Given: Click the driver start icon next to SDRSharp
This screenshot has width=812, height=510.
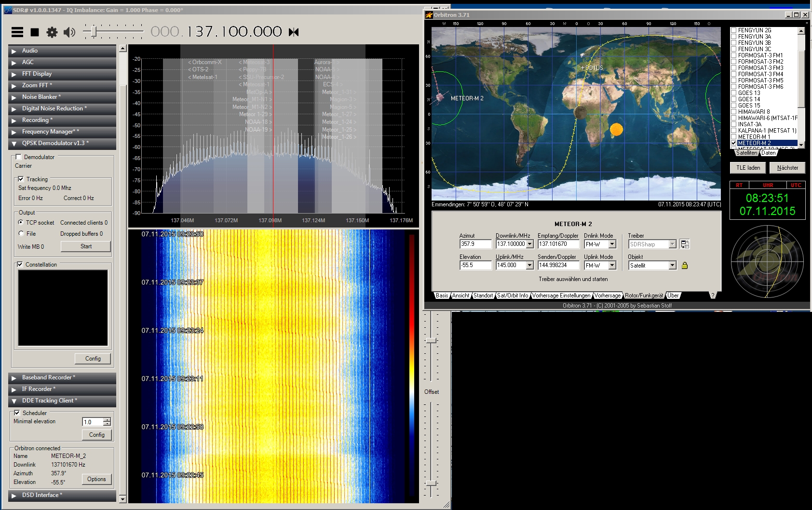Looking at the screenshot, I should pyautogui.click(x=684, y=244).
